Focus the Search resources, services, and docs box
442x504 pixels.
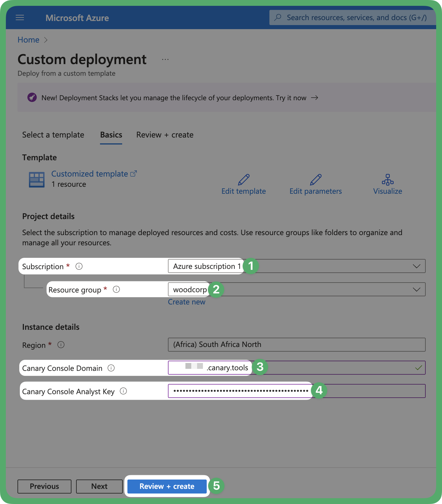[x=352, y=17]
